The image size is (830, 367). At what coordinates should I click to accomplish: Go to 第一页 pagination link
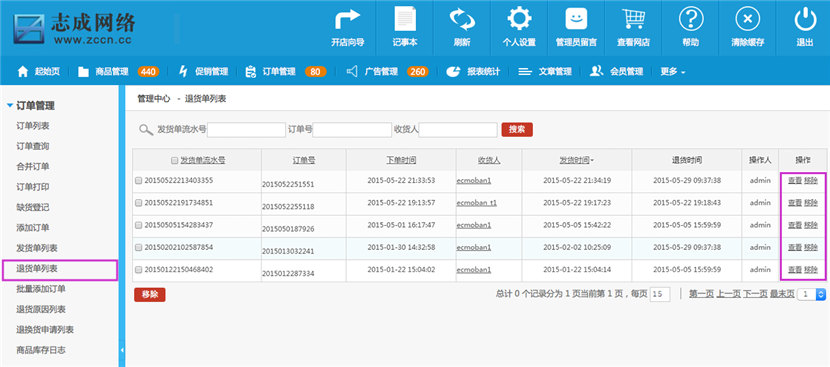[701, 294]
